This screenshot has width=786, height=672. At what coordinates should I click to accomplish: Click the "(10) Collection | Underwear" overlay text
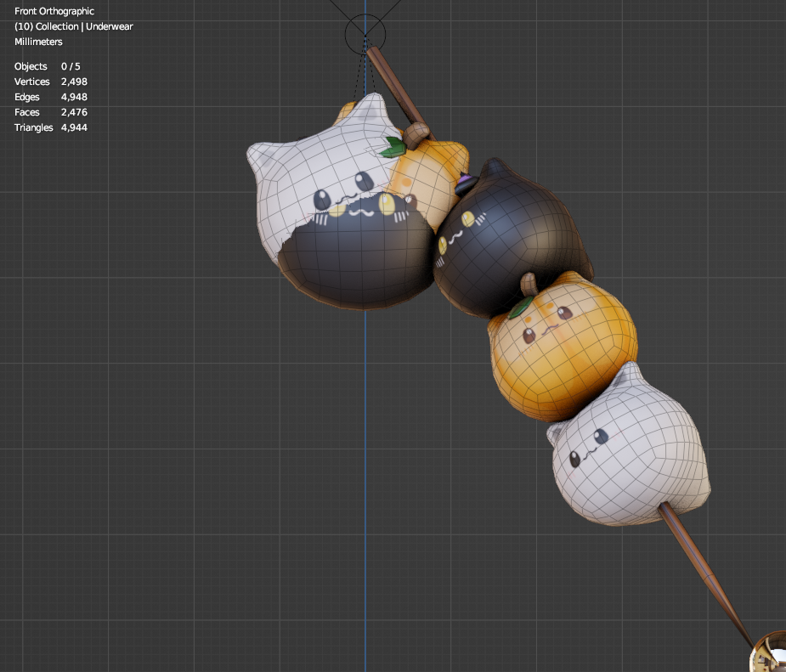click(x=74, y=26)
